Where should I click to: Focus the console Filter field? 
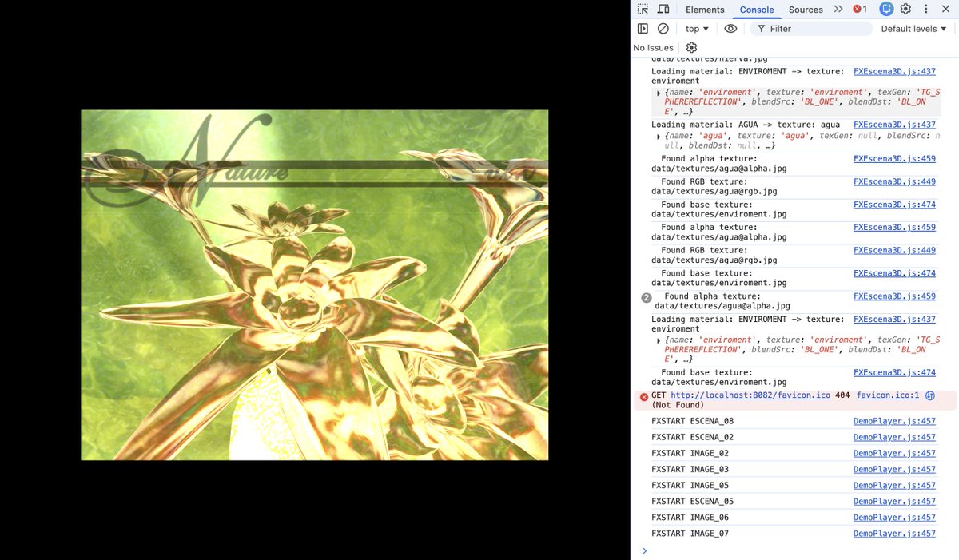811,29
